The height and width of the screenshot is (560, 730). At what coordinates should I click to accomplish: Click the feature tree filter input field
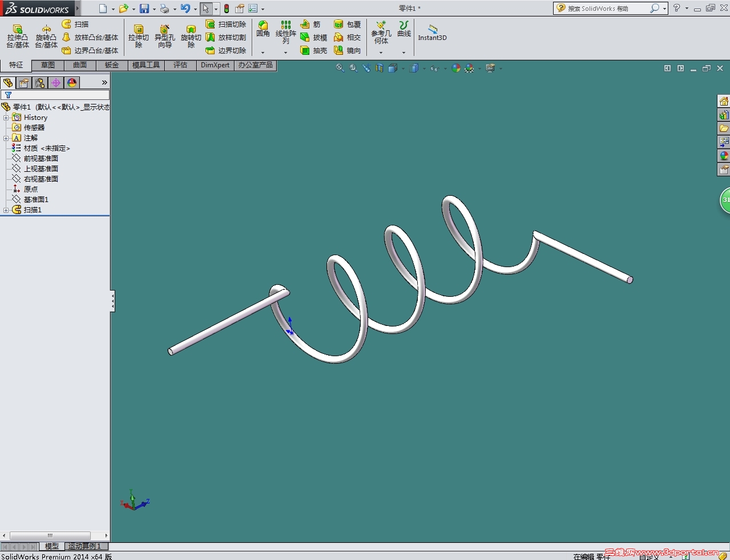[55, 95]
